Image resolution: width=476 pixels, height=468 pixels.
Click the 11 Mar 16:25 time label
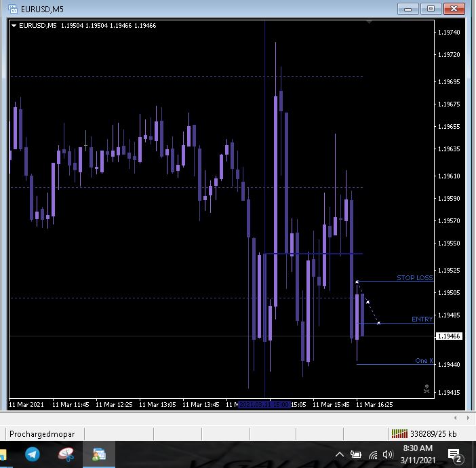(374, 404)
